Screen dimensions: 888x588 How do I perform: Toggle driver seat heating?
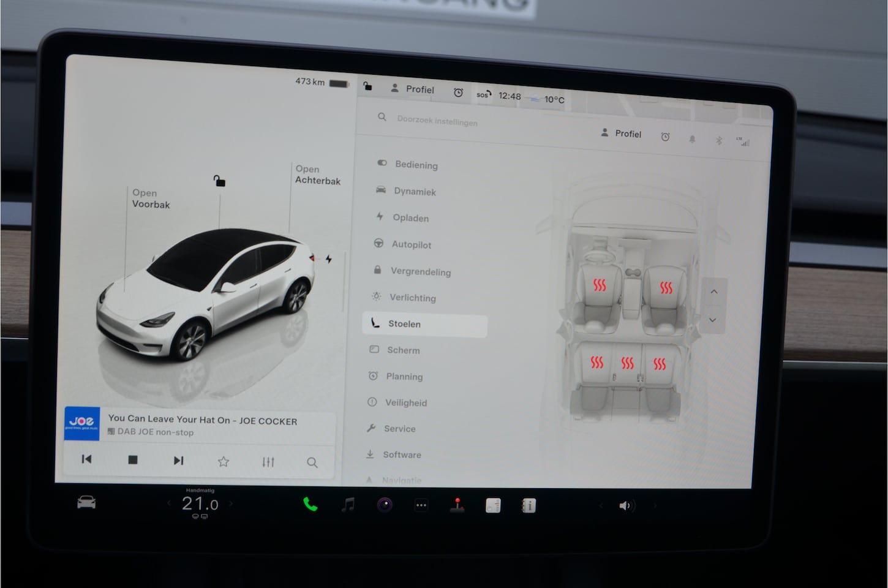pyautogui.click(x=599, y=285)
